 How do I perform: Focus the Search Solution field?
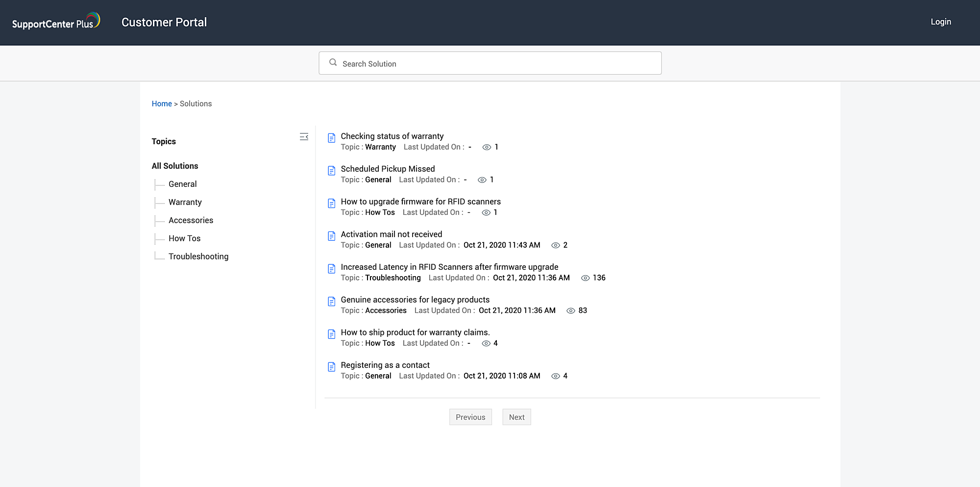click(x=490, y=63)
